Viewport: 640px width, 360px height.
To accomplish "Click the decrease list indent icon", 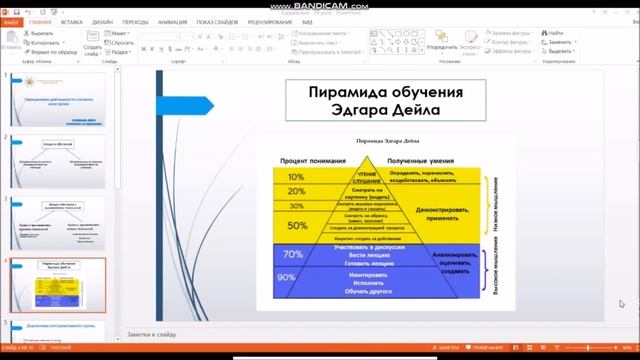I will 261,37.
